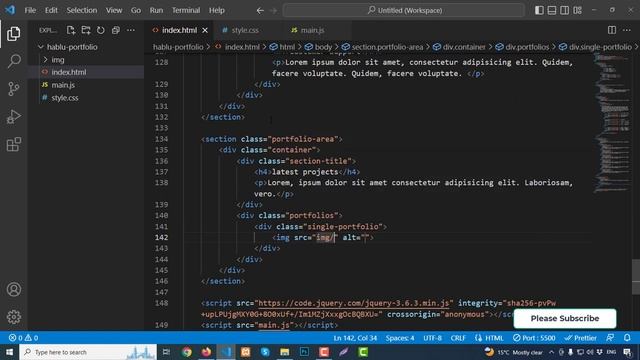
Task: Open the Run menu
Action: (156, 10)
